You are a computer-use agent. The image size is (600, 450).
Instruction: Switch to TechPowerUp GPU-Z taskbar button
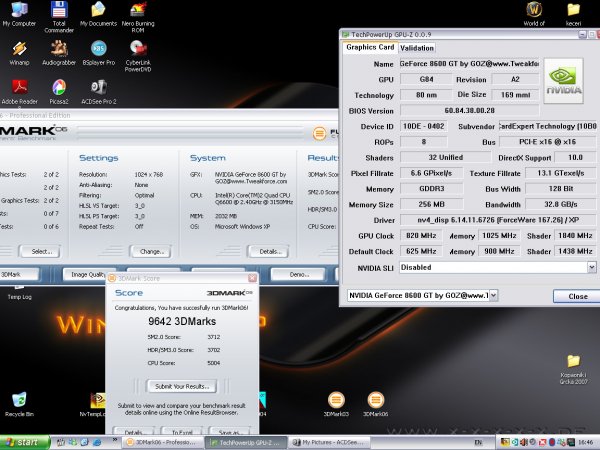(x=245, y=443)
